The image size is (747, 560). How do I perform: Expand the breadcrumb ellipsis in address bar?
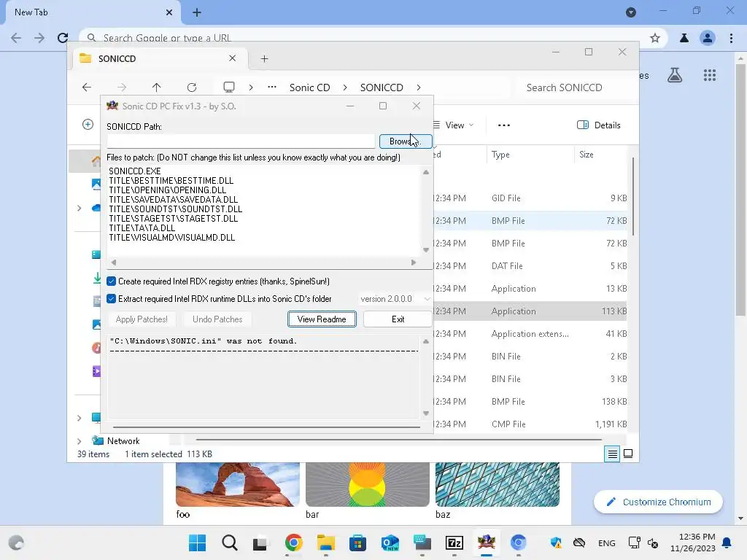coord(272,87)
